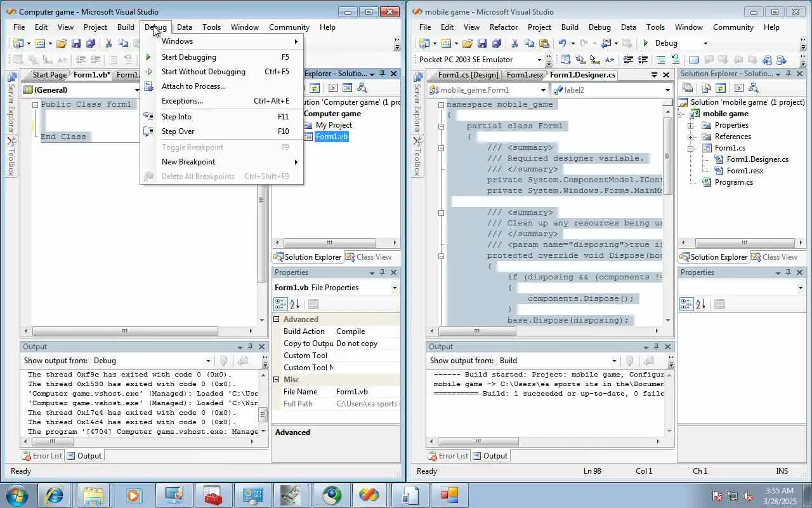
Task: Collapse Misc category in Properties grid
Action: pyautogui.click(x=277, y=380)
